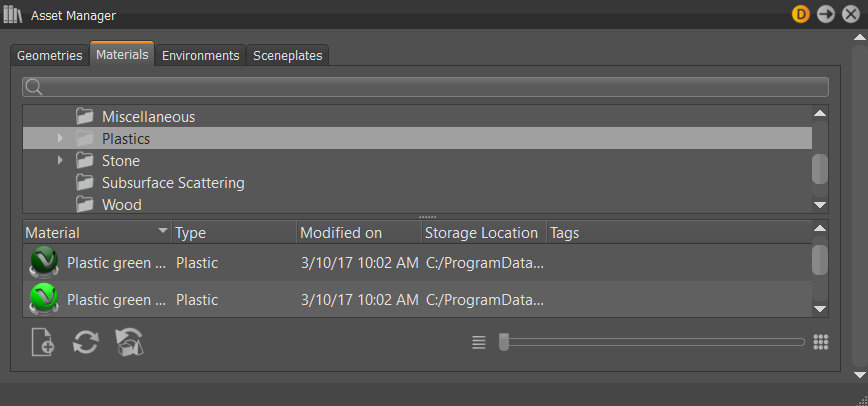Click the third bottom toolbar material icon

[128, 342]
